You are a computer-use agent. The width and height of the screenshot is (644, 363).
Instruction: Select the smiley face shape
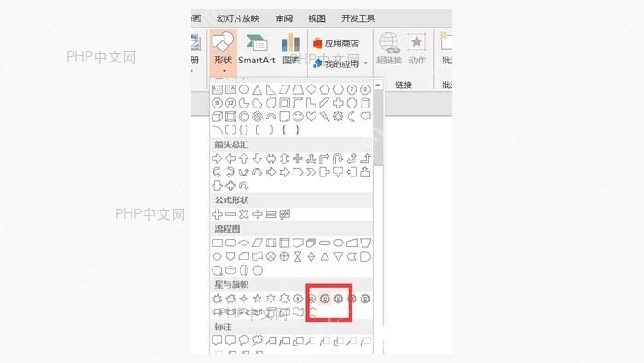tap(298, 117)
